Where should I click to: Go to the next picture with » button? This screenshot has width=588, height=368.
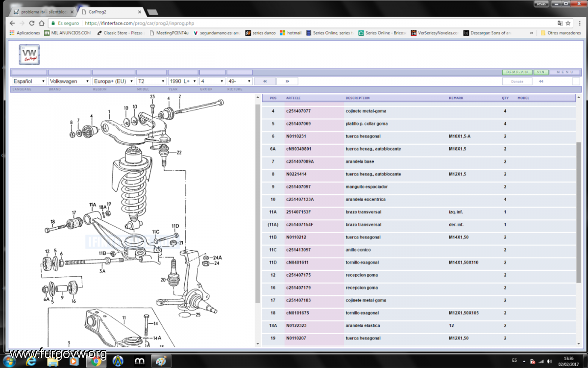click(x=287, y=81)
